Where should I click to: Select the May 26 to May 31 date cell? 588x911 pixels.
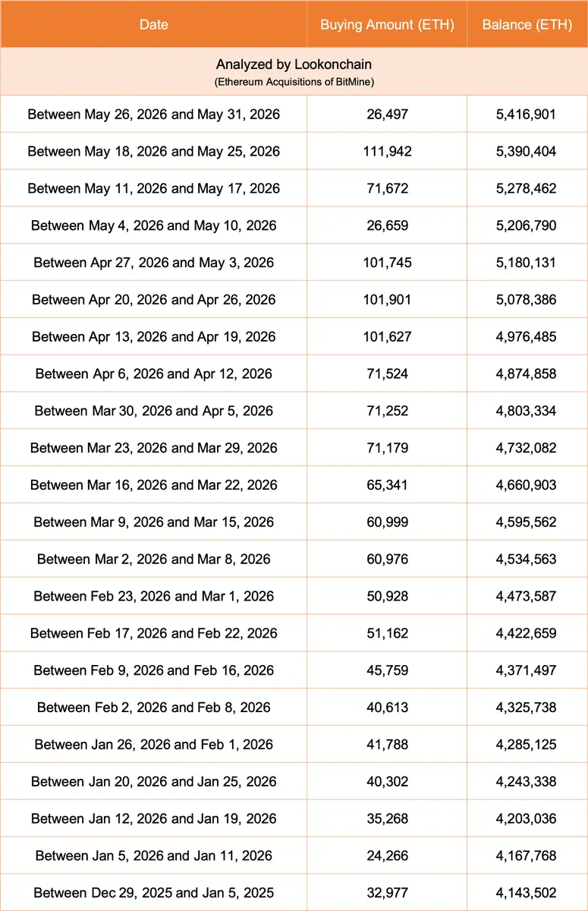154,115
